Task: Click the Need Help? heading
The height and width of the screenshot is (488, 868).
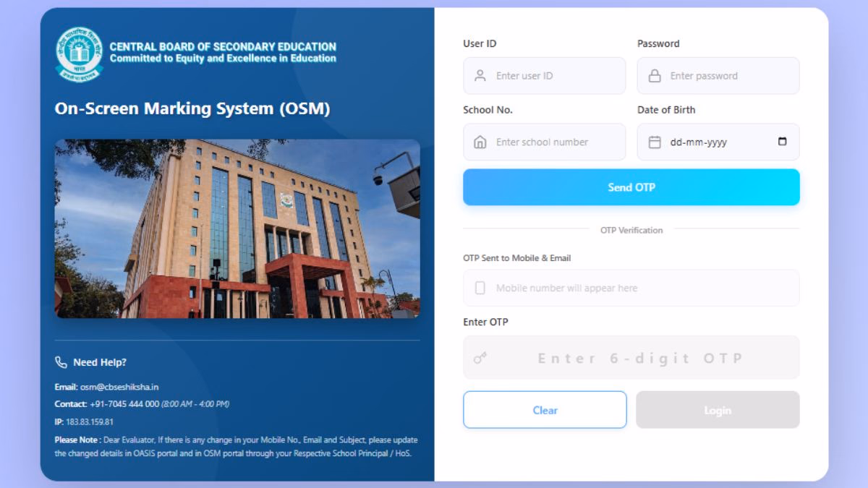Action: click(100, 362)
